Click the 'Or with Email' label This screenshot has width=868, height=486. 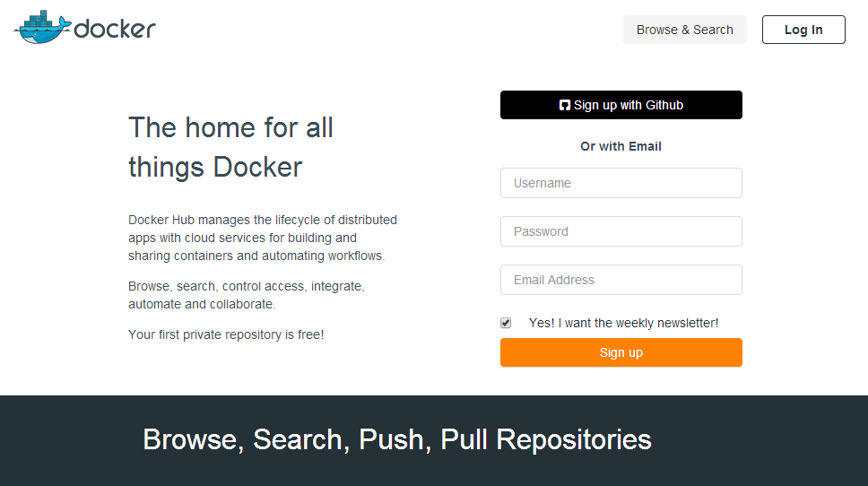[x=621, y=147]
